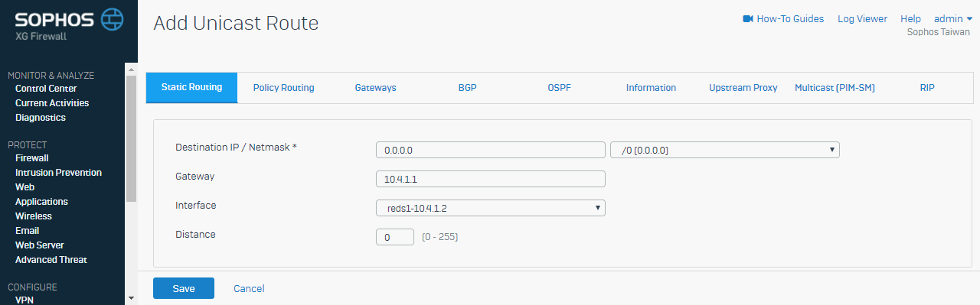The width and height of the screenshot is (980, 305).
Task: Open the Multicast (PIM-SM) tab
Action: pyautogui.click(x=835, y=88)
